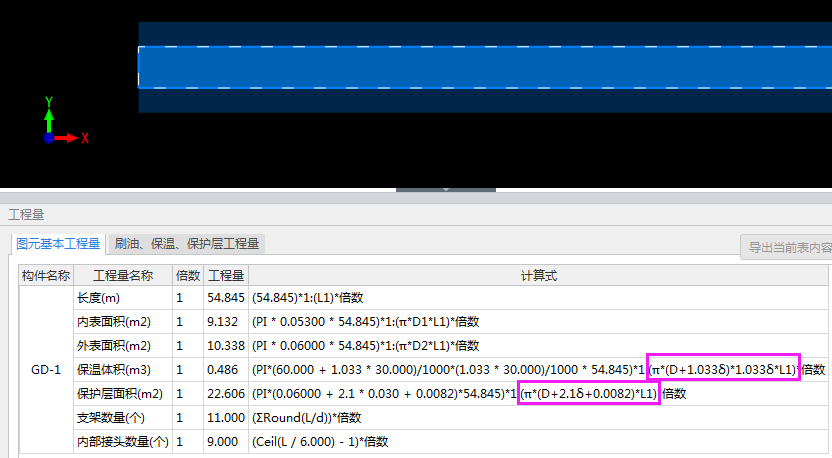Viewport: 832px width, 458px height.
Task: Switch to the 图元基本工程量 tab
Action: coord(58,243)
